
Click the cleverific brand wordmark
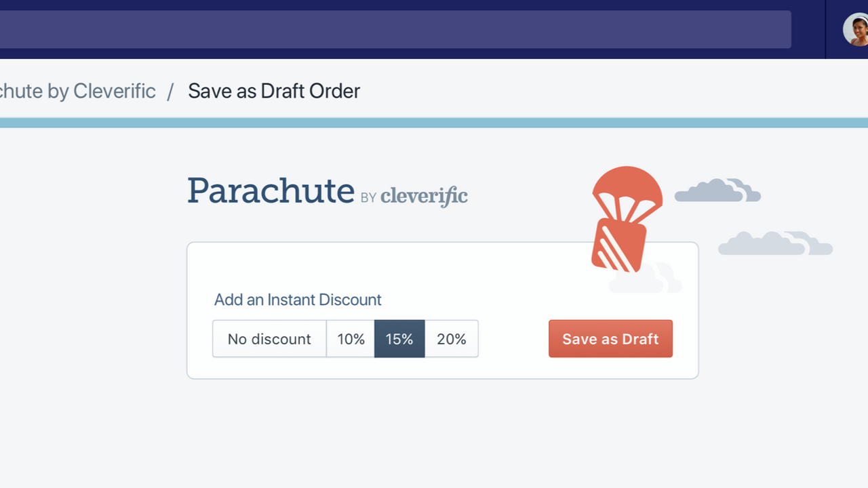(423, 196)
